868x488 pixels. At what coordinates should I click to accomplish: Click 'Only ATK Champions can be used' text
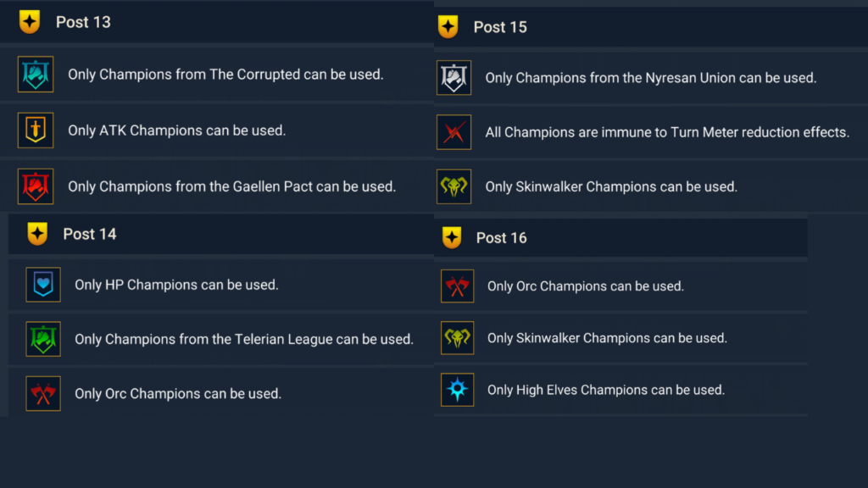(176, 130)
